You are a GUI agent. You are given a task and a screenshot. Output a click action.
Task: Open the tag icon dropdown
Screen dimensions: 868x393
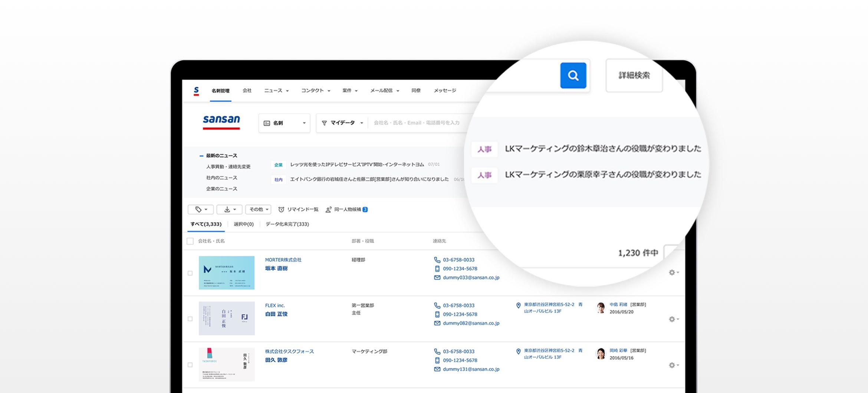[201, 209]
